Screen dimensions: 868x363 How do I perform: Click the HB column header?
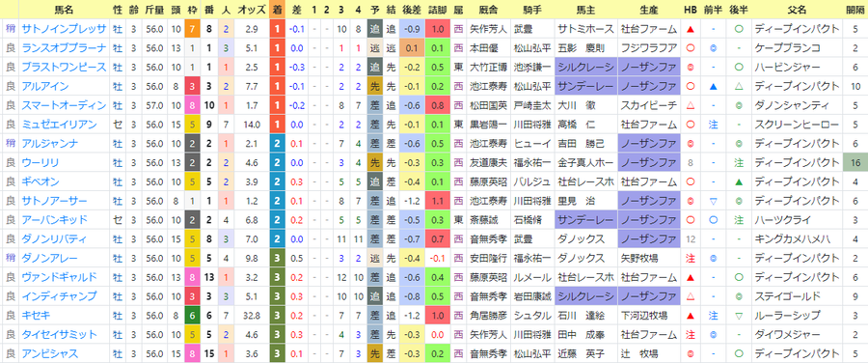[691, 10]
